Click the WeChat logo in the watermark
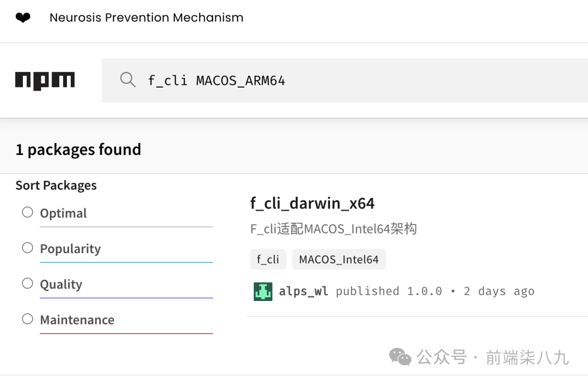Image resolution: width=588 pixels, height=381 pixels. (x=400, y=357)
